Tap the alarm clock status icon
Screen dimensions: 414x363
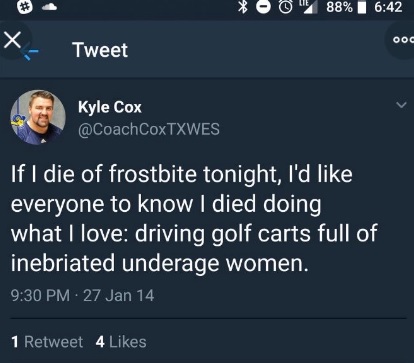(285, 7)
